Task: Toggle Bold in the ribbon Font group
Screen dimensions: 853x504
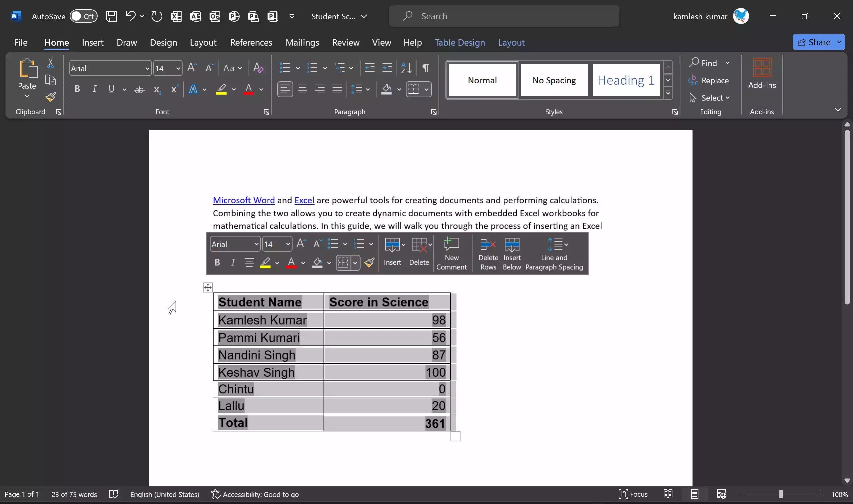Action: pyautogui.click(x=77, y=89)
